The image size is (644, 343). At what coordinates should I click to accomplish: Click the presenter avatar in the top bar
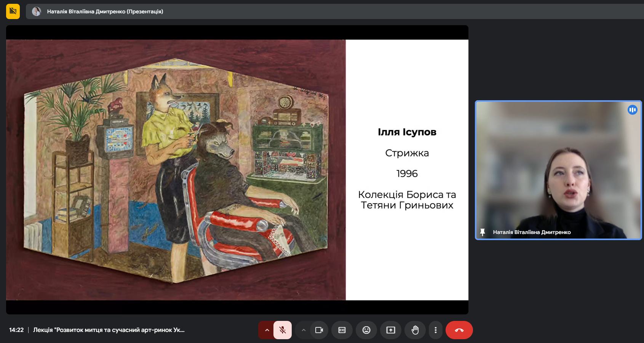coord(37,11)
